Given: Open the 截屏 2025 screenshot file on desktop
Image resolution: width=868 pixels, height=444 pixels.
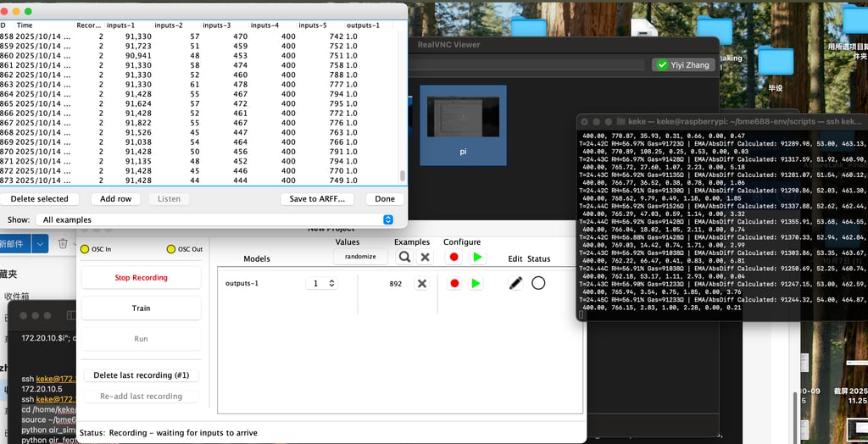Looking at the screenshot, I should point(851,396).
